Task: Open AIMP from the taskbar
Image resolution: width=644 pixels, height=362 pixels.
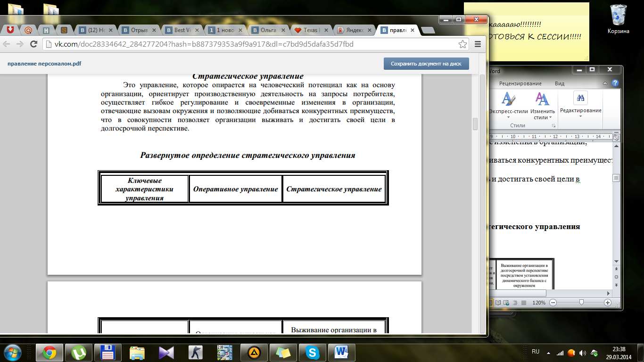Action: [254, 352]
